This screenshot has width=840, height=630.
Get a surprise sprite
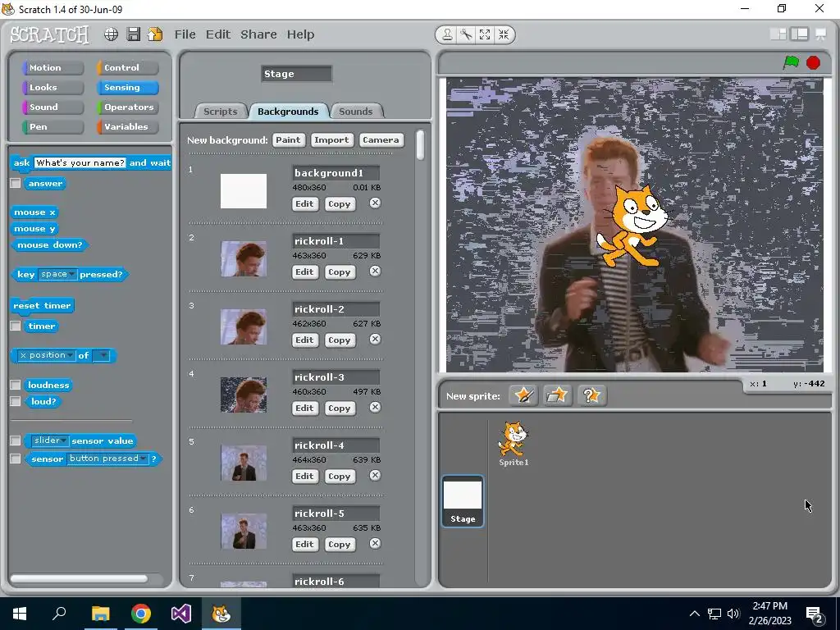[591, 396]
